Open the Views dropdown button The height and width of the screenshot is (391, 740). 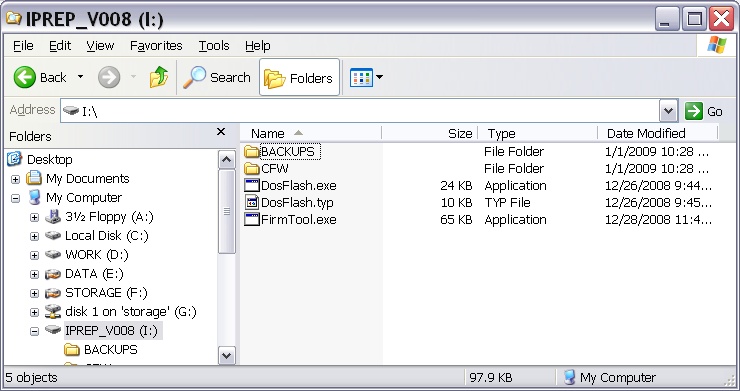coord(366,77)
